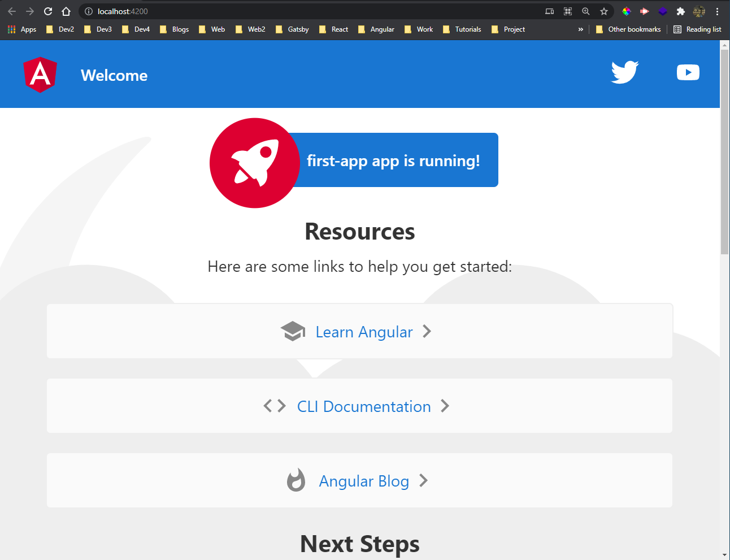This screenshot has height=560, width=730.
Task: Click the Angular logo in header
Action: coord(40,75)
